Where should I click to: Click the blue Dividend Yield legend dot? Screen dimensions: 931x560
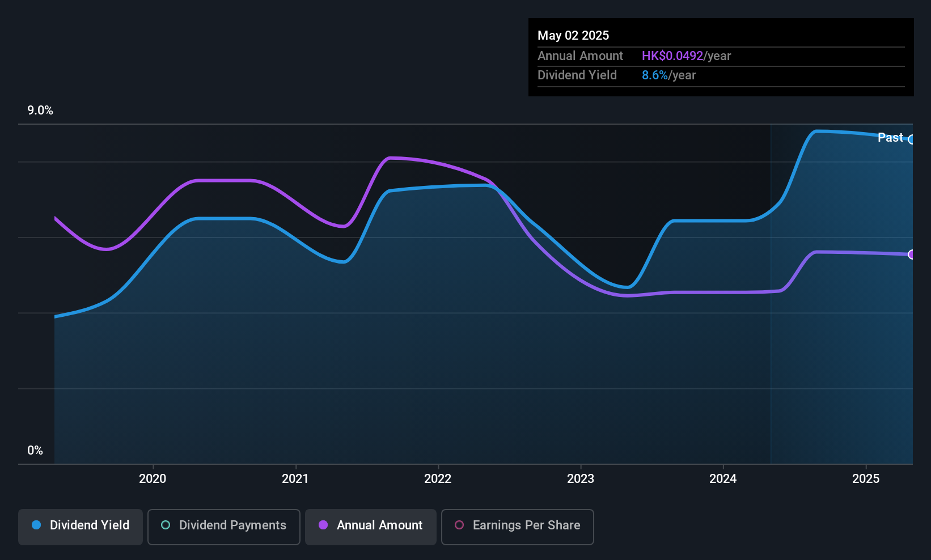(x=36, y=525)
